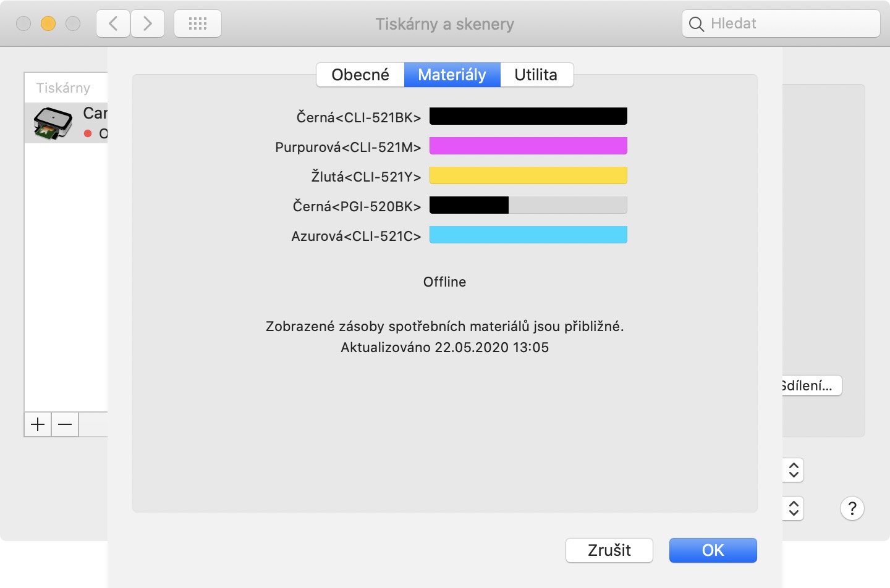Open the Utilita tab
Image resolution: width=890 pixels, height=588 pixels.
pos(536,75)
